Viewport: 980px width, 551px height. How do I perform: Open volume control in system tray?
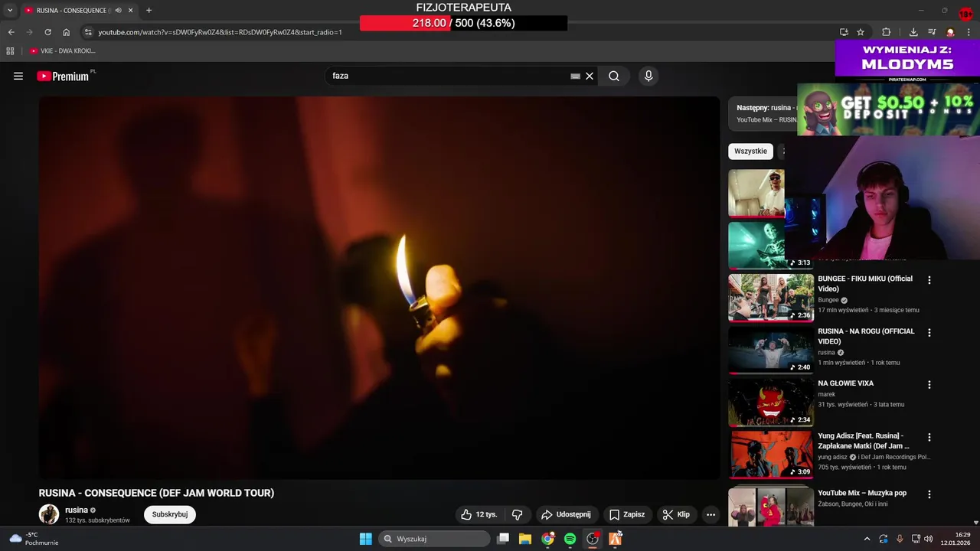coord(928,539)
